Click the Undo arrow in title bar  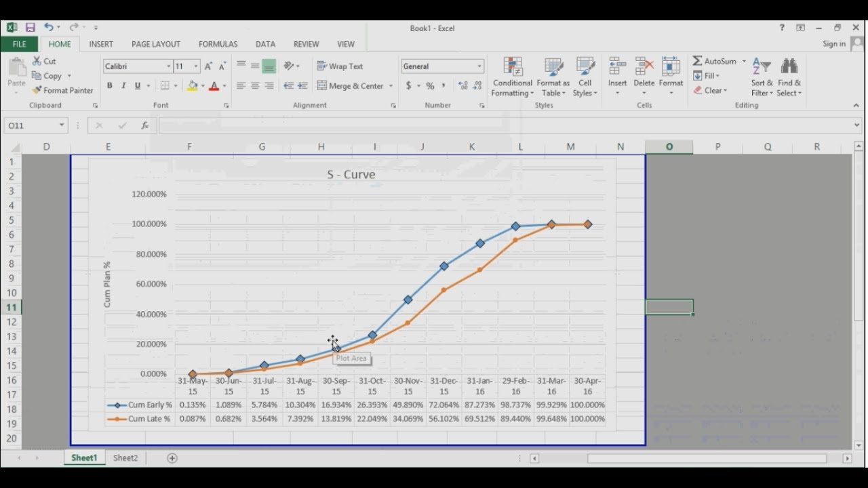[x=49, y=28]
